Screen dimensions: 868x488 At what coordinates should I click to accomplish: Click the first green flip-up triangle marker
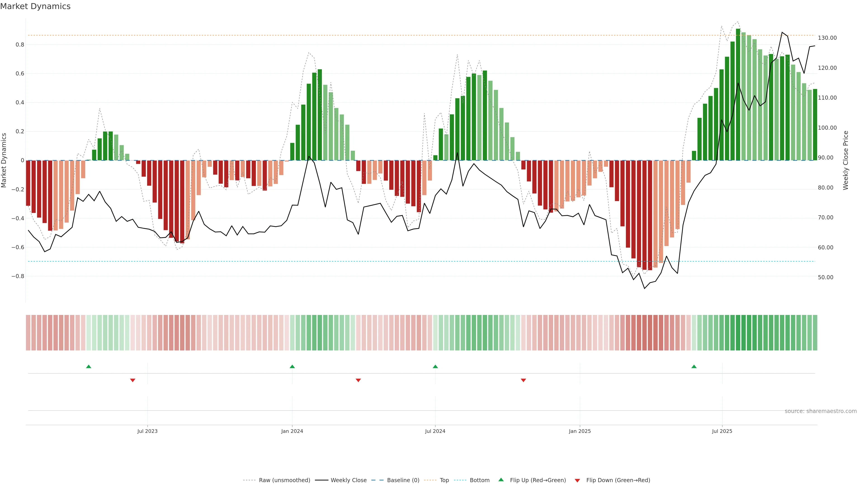(89, 366)
